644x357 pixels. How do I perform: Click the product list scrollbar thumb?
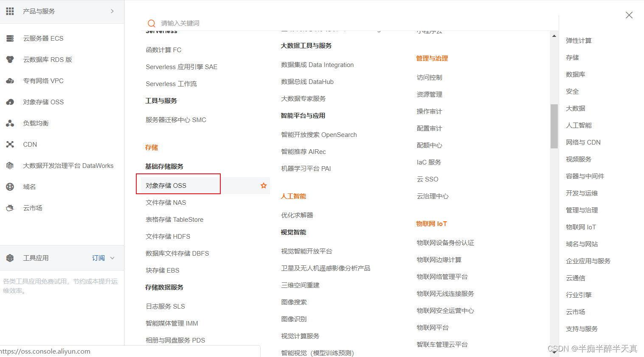pos(554,126)
